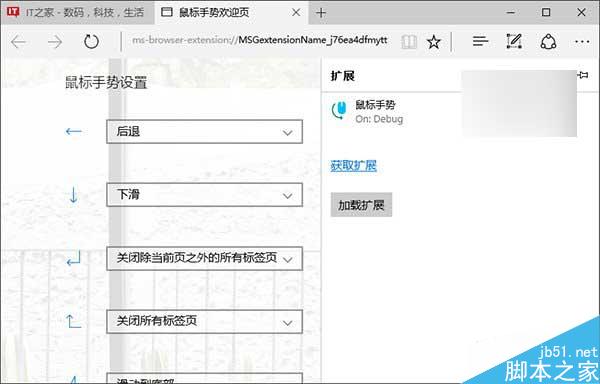Image resolution: width=600 pixels, height=384 pixels.
Task: Click the up-then-right gesture icon for 关闭所有标签页
Action: coord(74,321)
